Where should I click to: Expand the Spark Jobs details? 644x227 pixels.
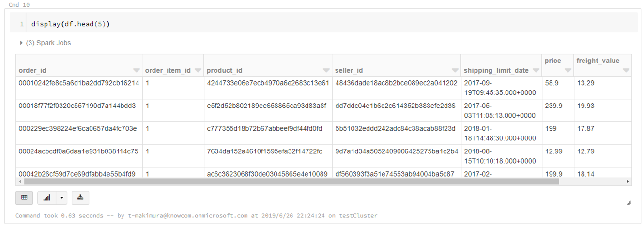[21, 43]
